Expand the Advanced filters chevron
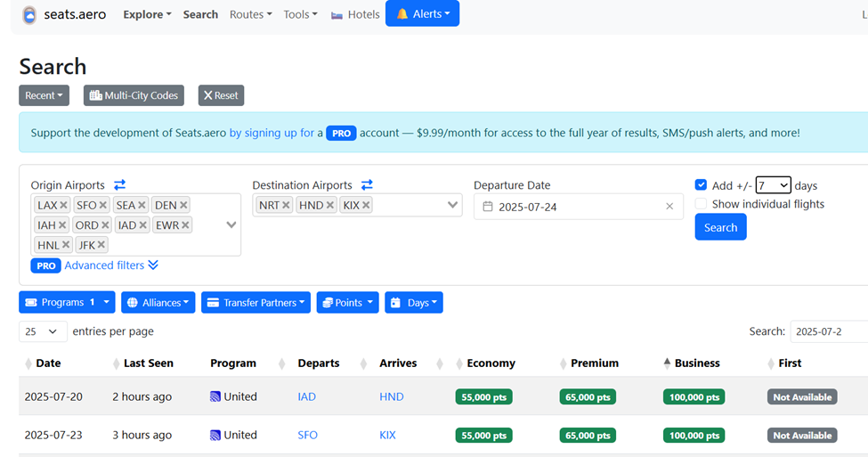868x457 pixels. 153,265
